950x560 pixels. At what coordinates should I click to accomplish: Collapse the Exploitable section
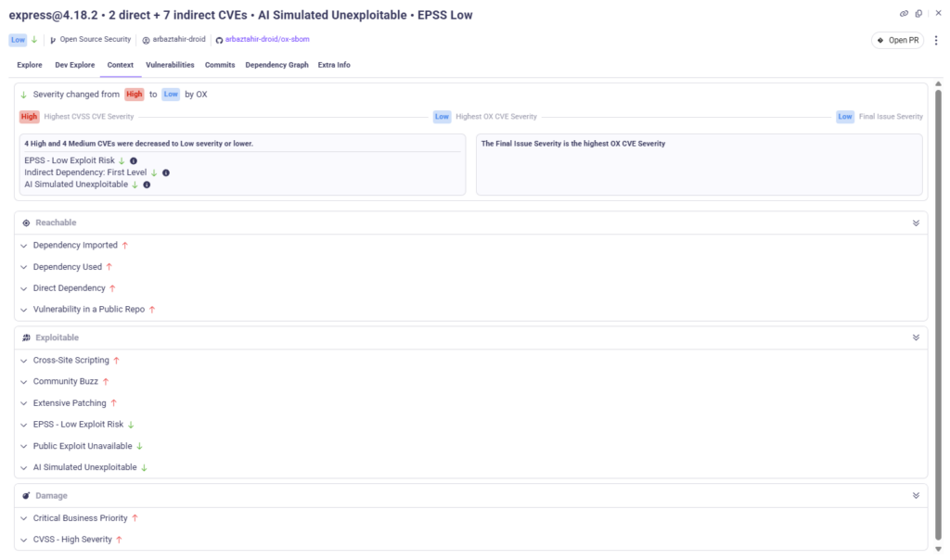[x=916, y=337]
